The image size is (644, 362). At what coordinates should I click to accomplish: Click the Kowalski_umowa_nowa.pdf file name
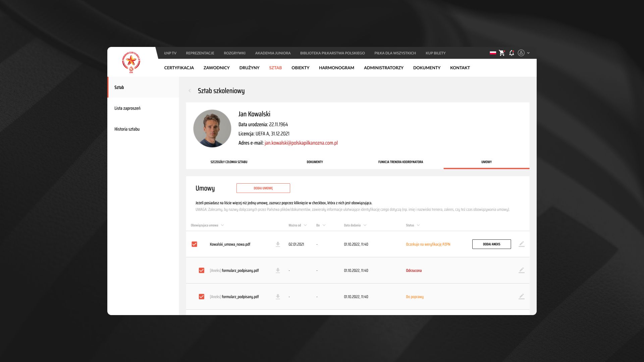[x=230, y=244]
